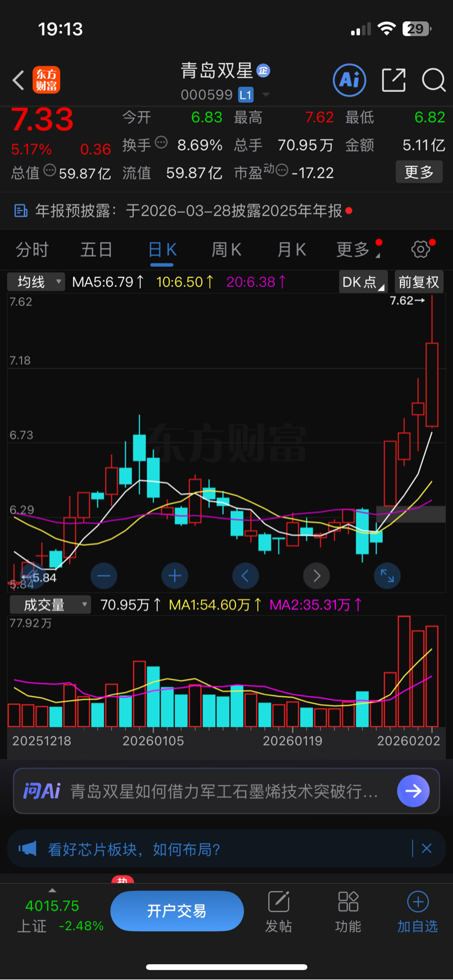Tap the 问Ai question input field
Image resolution: width=453 pixels, height=980 pixels.
click(224, 791)
